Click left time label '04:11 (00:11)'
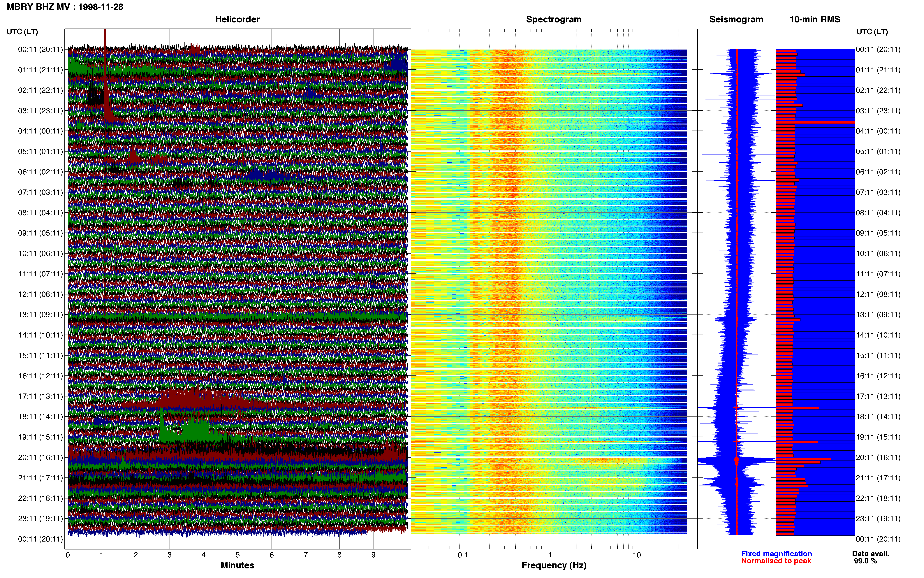 tap(41, 131)
